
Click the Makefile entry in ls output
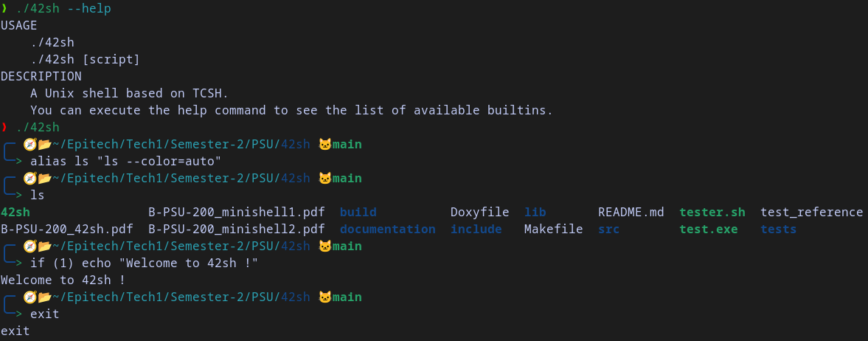(554, 229)
